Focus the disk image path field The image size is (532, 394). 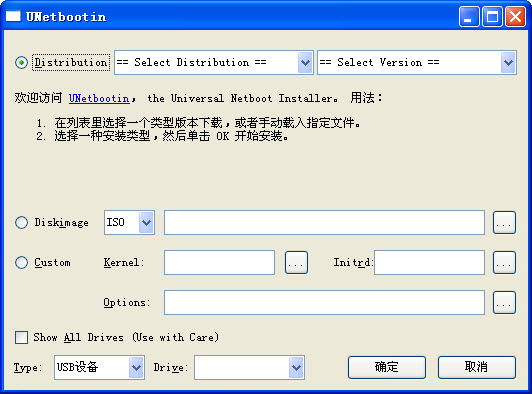[324, 223]
